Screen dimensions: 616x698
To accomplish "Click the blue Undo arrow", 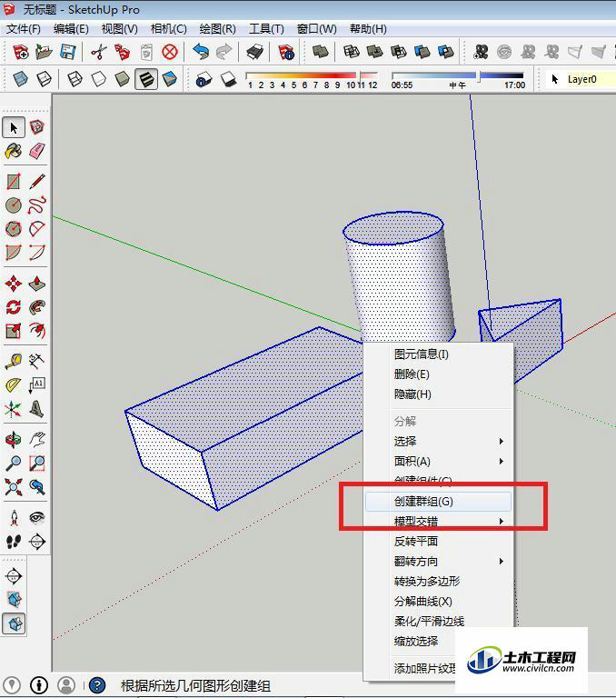I will coord(201,52).
